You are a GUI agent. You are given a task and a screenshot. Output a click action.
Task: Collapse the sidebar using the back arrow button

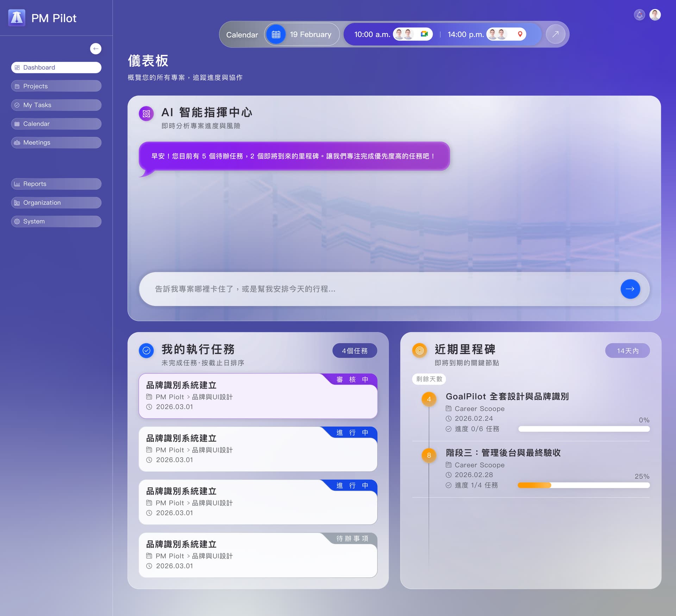click(96, 49)
